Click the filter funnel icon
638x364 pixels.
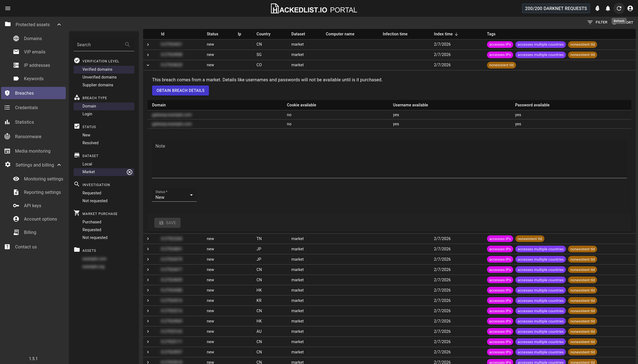pos(589,22)
